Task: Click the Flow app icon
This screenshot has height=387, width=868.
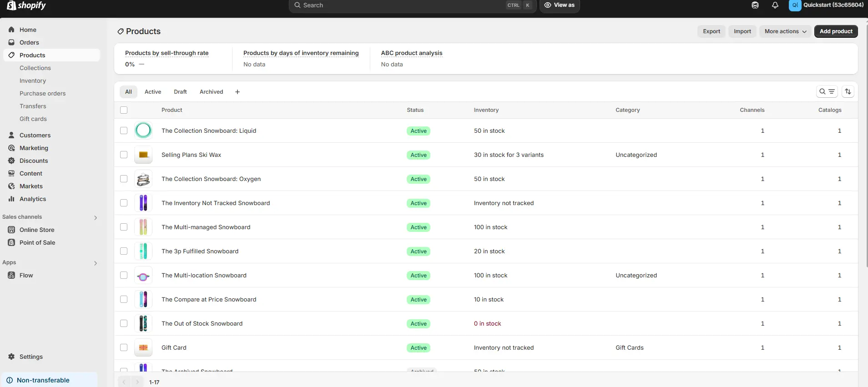Action: 11,275
